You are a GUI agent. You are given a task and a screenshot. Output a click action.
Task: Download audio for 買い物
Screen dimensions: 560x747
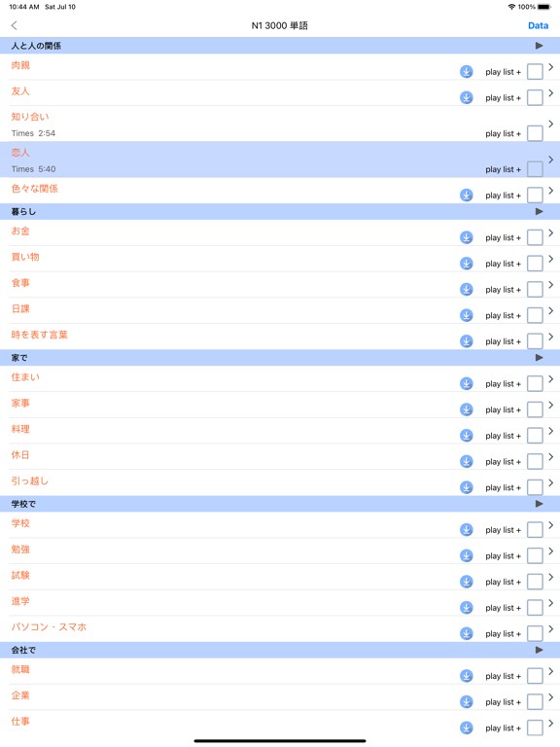[x=467, y=264]
